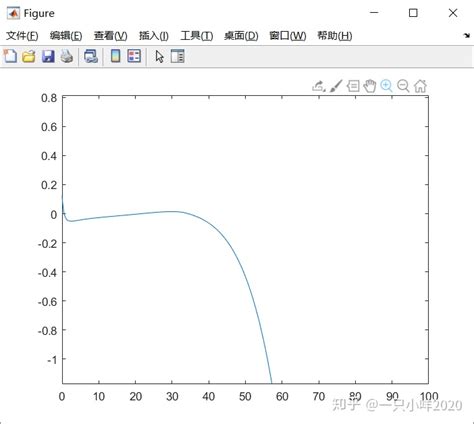Enable the data tips tool
Viewport: 474px width, 424px height.
point(353,86)
